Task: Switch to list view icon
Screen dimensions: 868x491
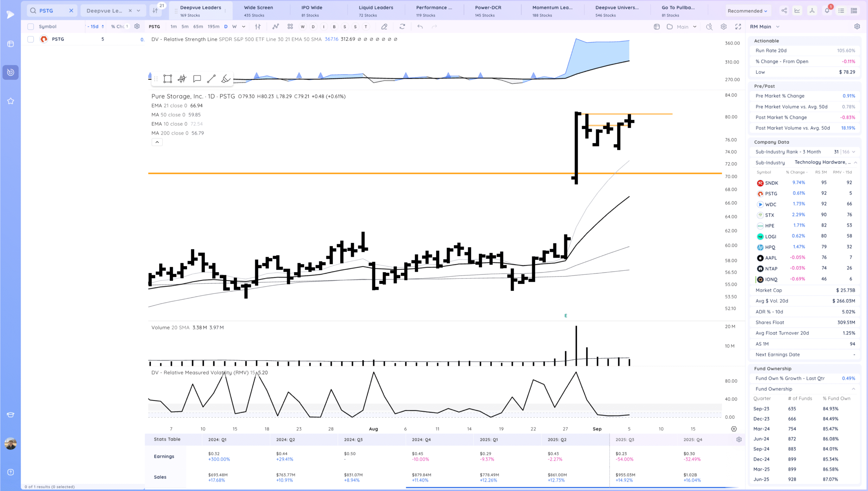Action: pyautogui.click(x=841, y=11)
